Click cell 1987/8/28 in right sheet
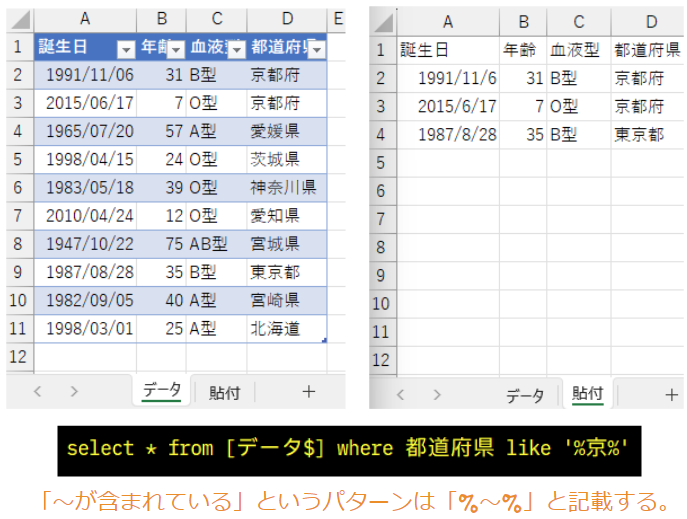687x519 pixels. [448, 134]
